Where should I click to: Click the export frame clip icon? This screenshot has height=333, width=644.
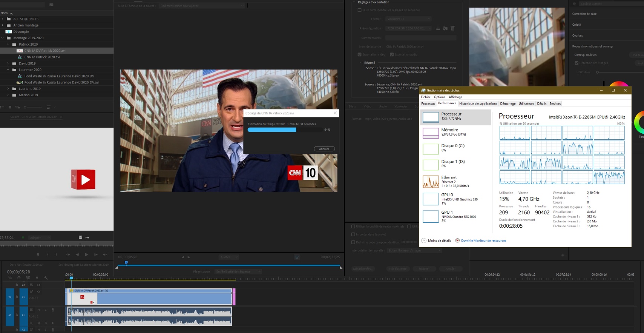(297, 257)
